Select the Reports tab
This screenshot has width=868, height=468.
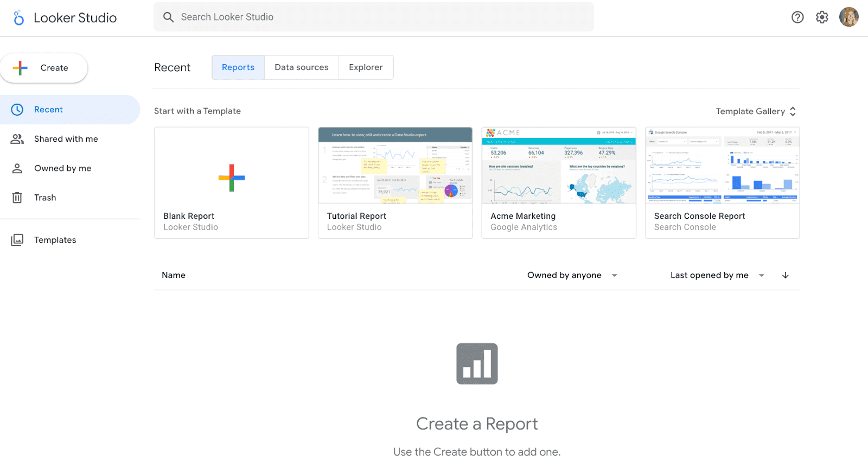[238, 67]
